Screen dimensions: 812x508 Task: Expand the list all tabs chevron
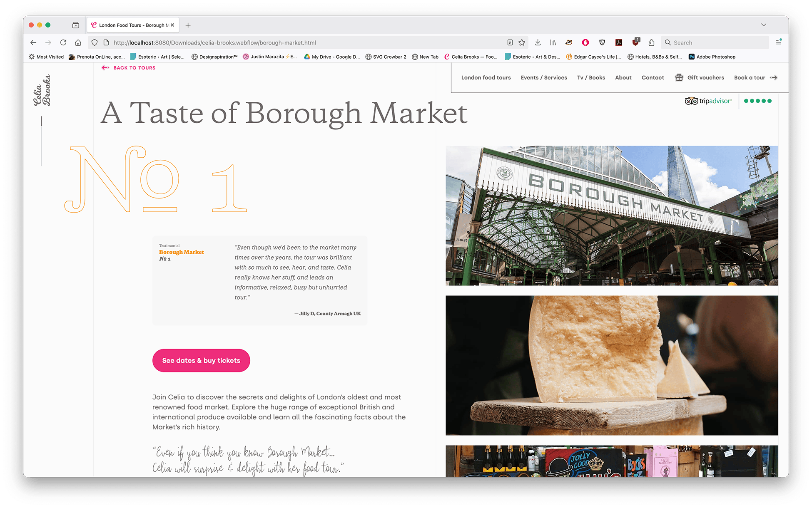[763, 25]
